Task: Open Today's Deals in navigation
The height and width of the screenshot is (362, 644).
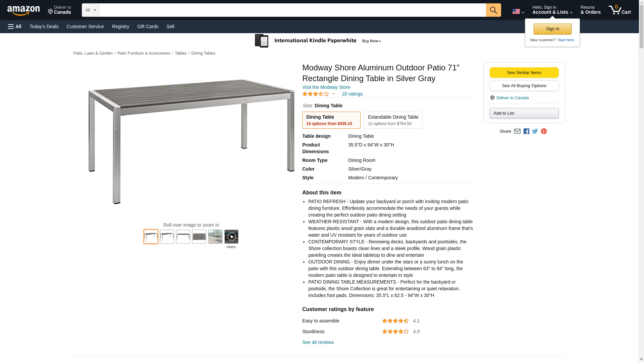Action: [44, 26]
